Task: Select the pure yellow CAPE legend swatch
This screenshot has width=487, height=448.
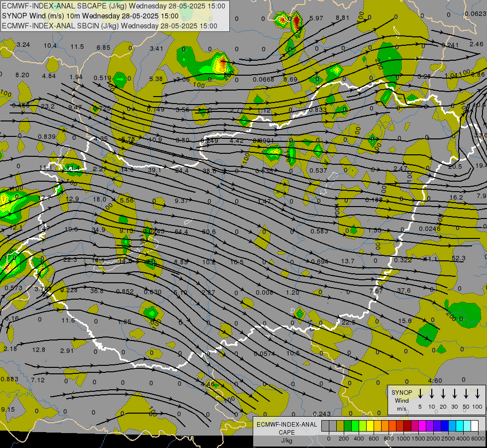Action: [370, 426]
